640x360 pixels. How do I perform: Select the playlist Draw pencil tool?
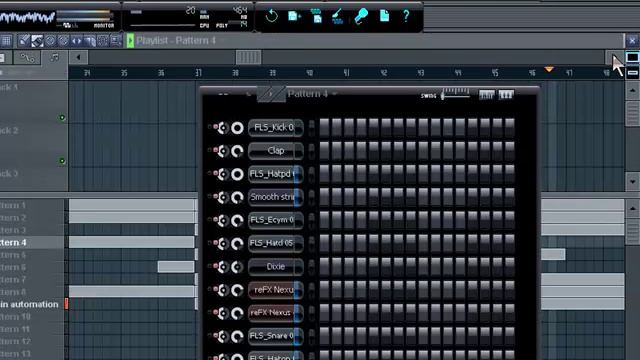click(24, 40)
